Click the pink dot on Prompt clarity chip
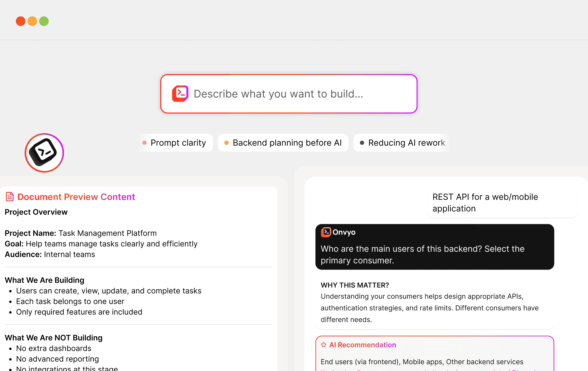Screen dimensions: 588x371 point(144,143)
